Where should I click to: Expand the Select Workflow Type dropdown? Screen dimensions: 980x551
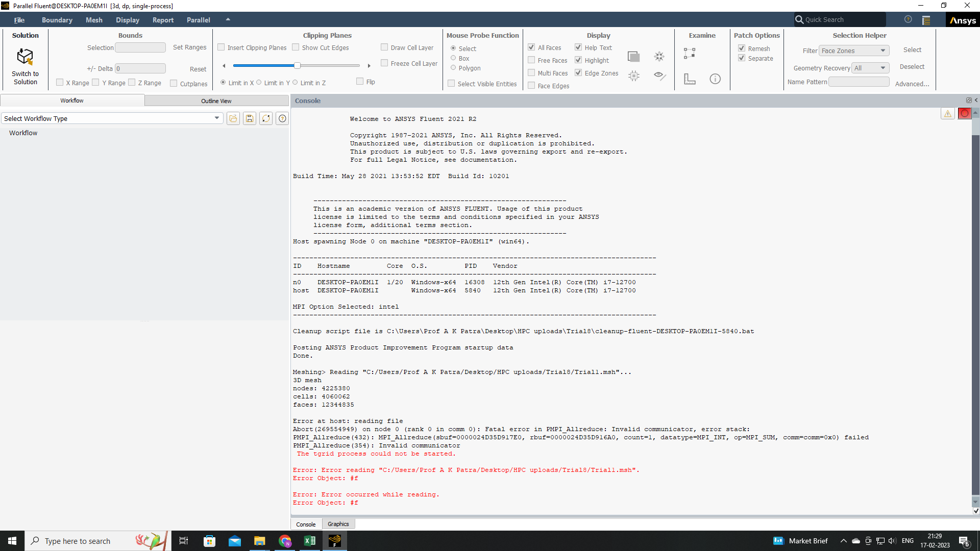217,118
